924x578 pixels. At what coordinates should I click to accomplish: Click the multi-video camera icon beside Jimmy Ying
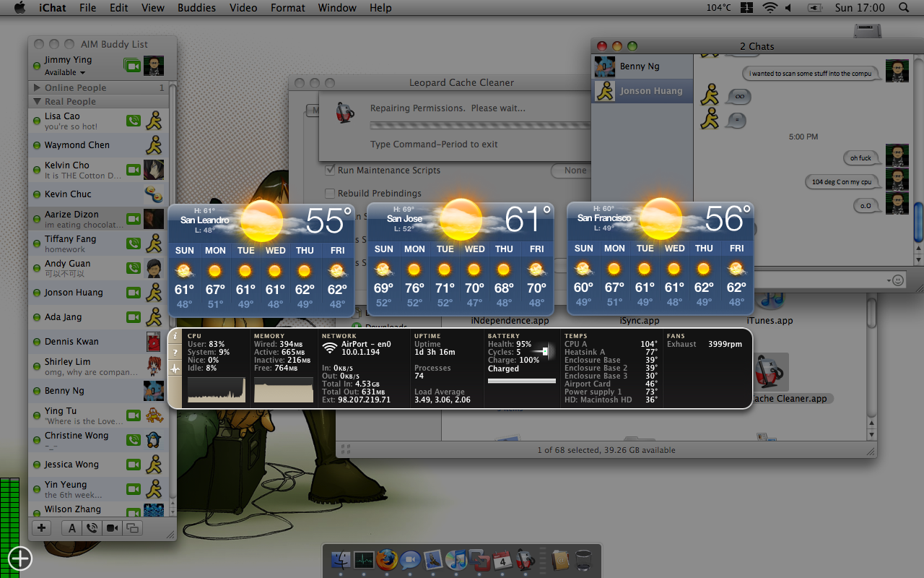tap(131, 66)
